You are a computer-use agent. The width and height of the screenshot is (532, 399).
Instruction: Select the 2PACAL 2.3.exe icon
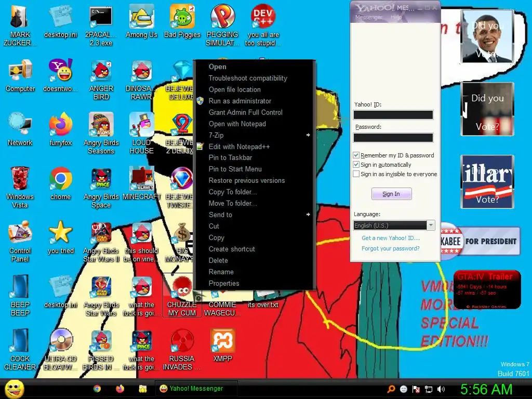(x=101, y=25)
